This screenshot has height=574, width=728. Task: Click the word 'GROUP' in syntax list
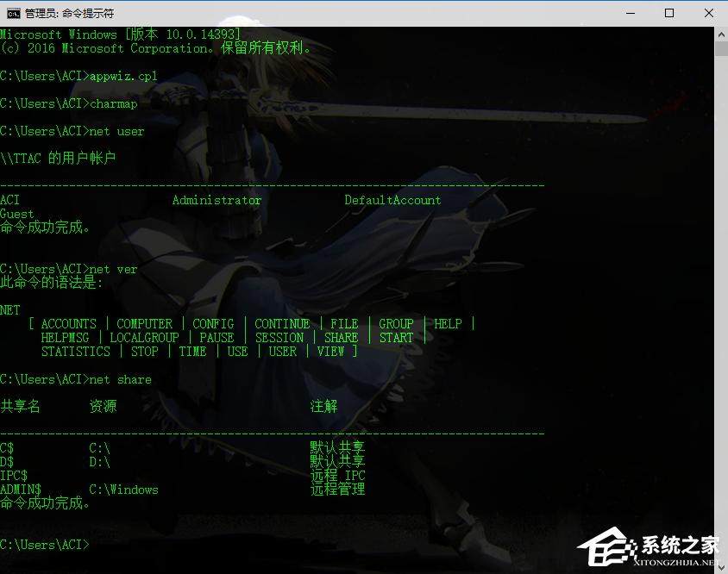(x=396, y=324)
